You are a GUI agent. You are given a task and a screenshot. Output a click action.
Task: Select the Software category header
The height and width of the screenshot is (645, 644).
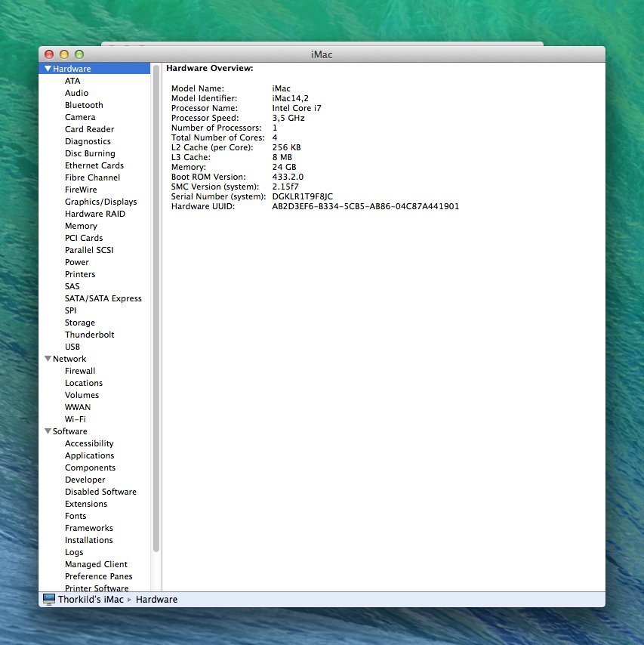[x=70, y=431]
